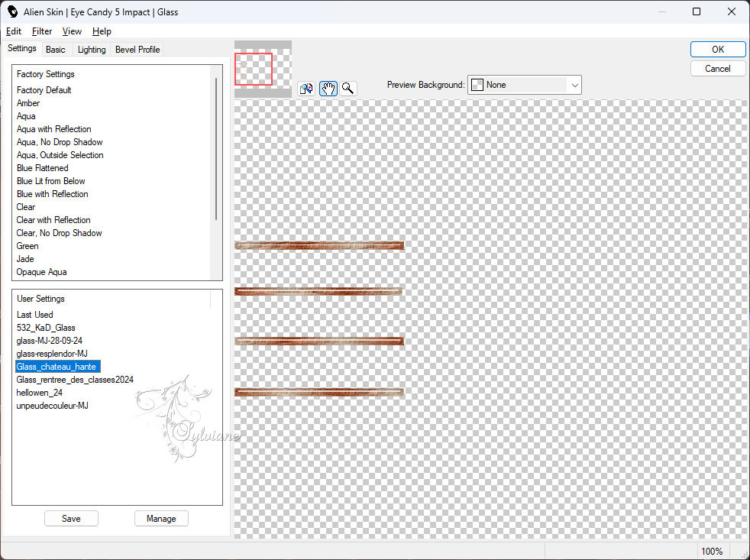Screen dimensions: 750x560
Task: Toggle the original/preview comparison icon
Action: point(306,89)
